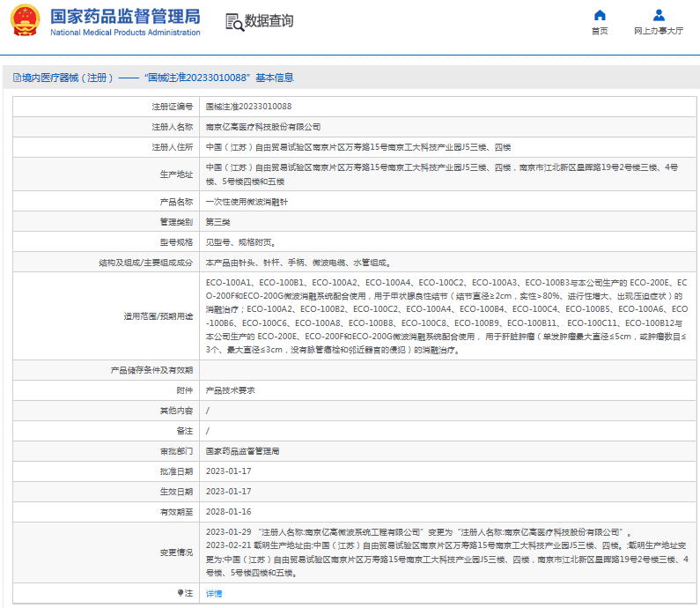Click the 数据查询 search document icon

coord(234,22)
